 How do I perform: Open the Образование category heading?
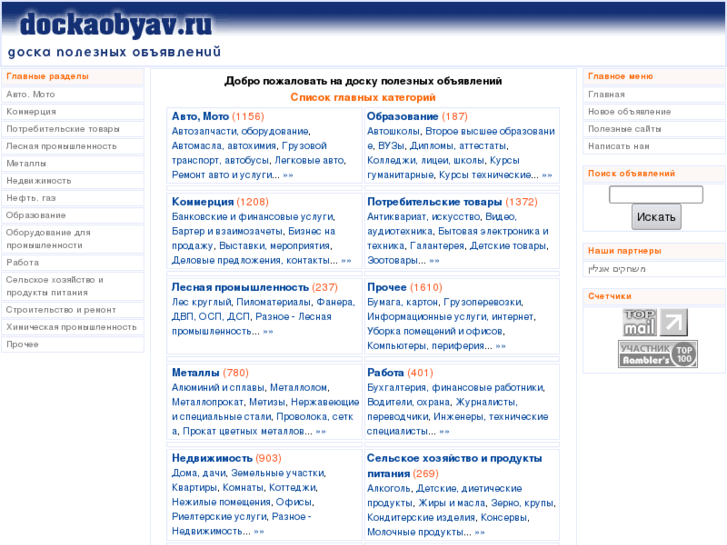click(402, 116)
